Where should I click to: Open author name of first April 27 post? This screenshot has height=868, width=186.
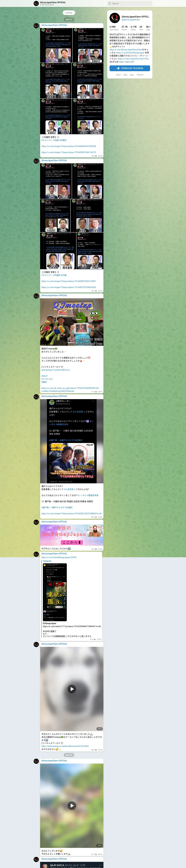click(54, 25)
